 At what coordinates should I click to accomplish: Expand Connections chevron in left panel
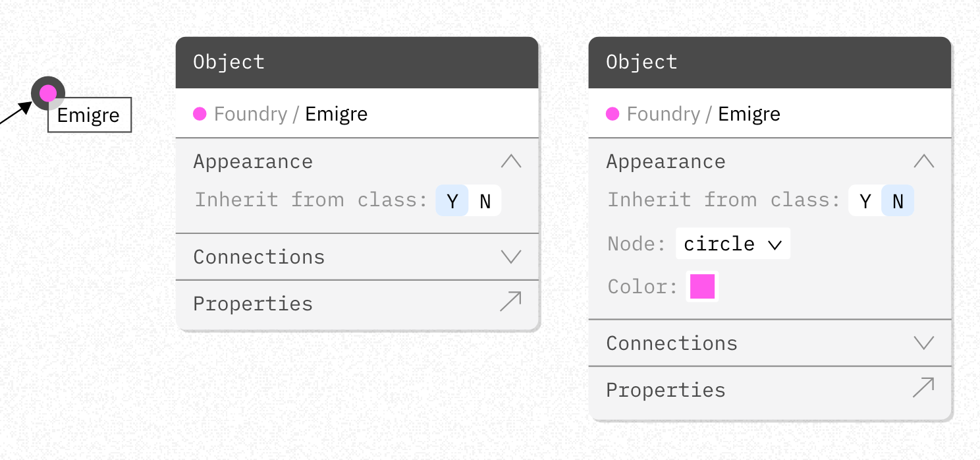pyautogui.click(x=511, y=256)
